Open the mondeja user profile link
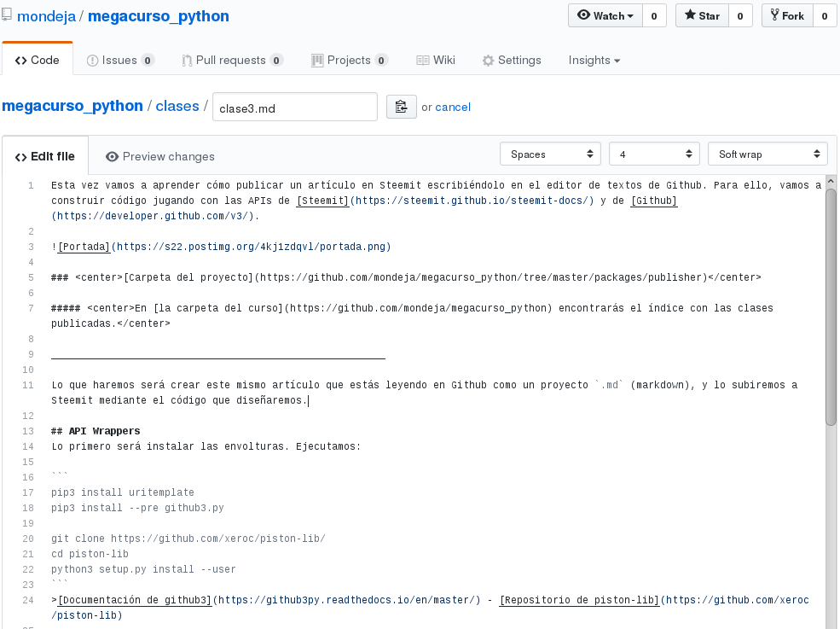Viewport: 840px width, 629px height. tap(47, 16)
